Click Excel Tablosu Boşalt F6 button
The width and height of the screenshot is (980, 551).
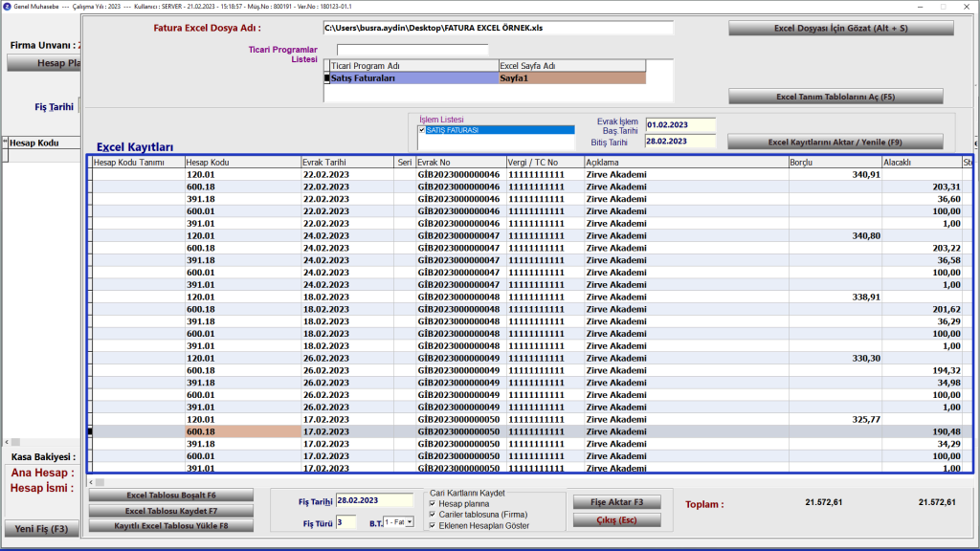click(171, 496)
